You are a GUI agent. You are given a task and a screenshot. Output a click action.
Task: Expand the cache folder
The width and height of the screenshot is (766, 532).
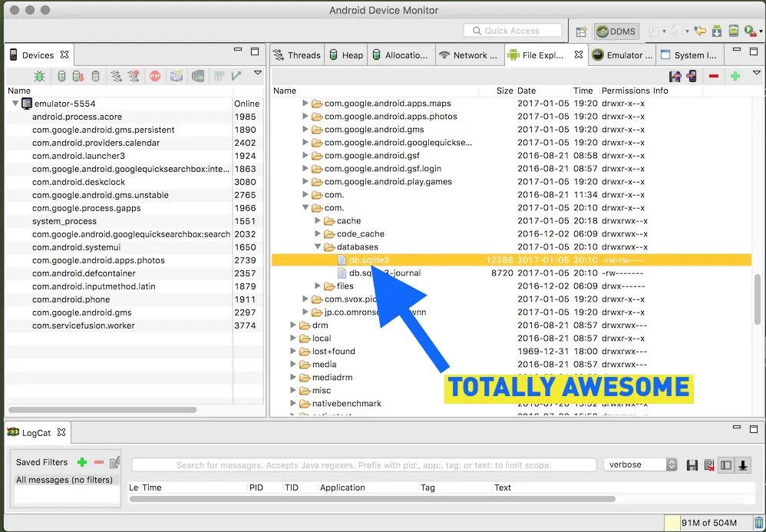pos(318,221)
